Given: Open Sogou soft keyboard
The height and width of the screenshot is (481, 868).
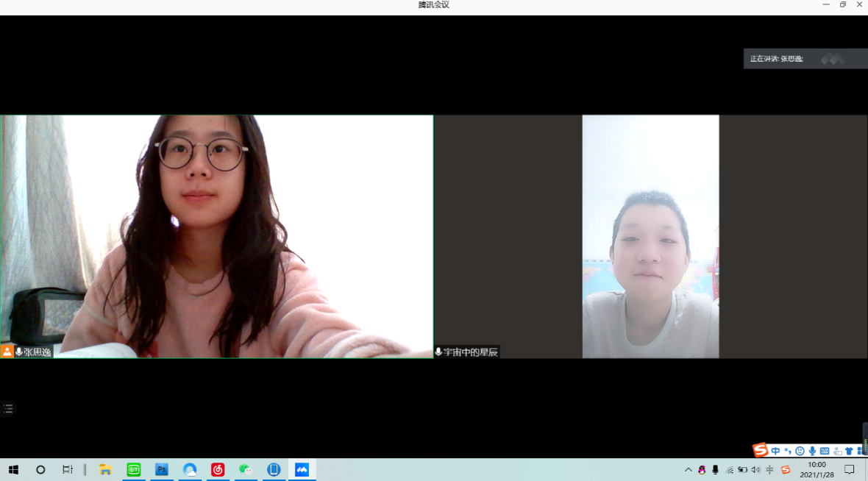Looking at the screenshot, I should click(825, 451).
